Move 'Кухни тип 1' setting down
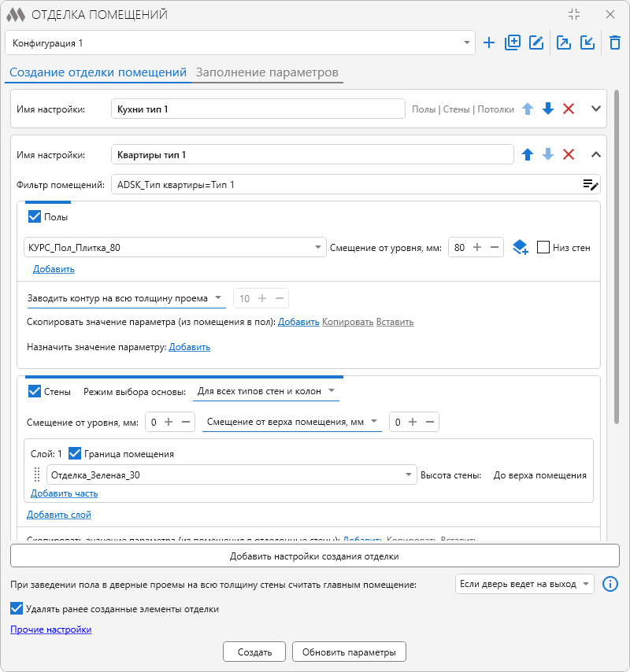The image size is (630, 672). tap(548, 109)
